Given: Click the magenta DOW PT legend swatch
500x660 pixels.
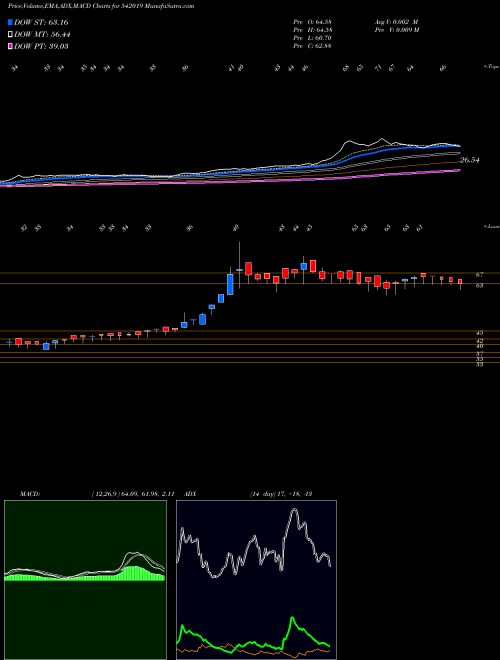Looking at the screenshot, I should click(10, 46).
